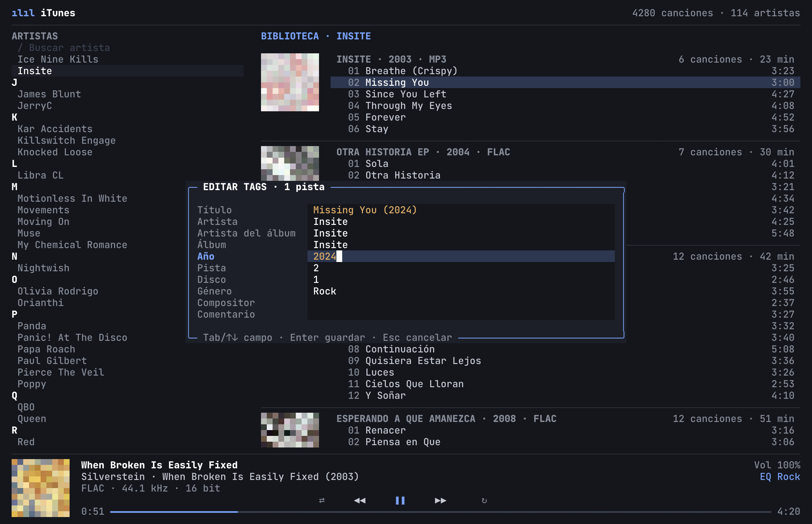Select the Disco field value 1
The image size is (812, 524).
[461, 280]
